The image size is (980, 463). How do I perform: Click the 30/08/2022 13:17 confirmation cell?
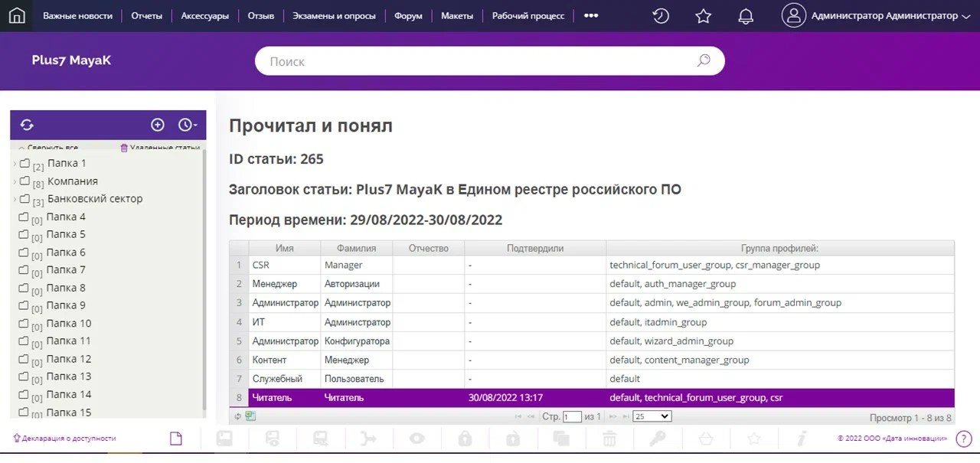click(535, 398)
